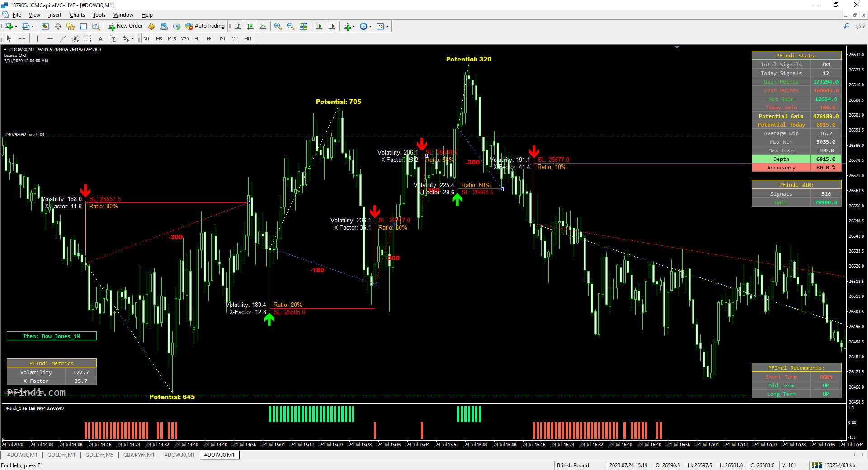The height and width of the screenshot is (470, 868).
Task: Switch to the GOLDm,M5 chart tab
Action: pyautogui.click(x=99, y=455)
